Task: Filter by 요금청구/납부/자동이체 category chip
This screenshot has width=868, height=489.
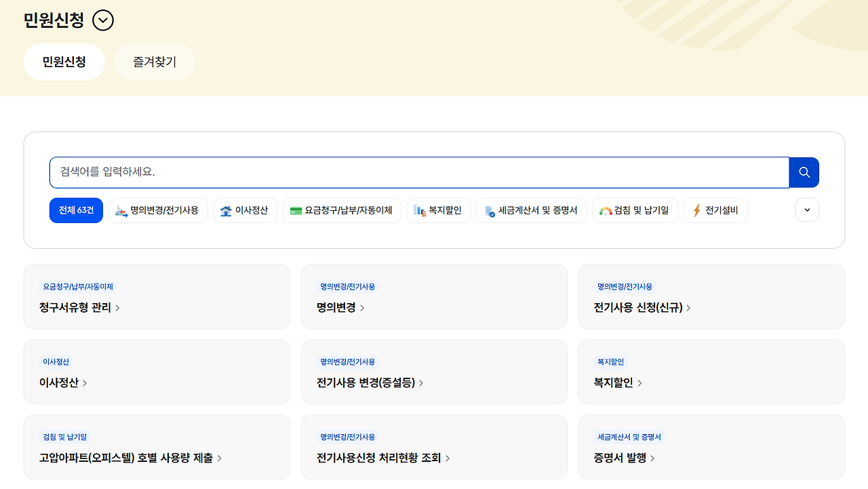Action: [x=342, y=210]
